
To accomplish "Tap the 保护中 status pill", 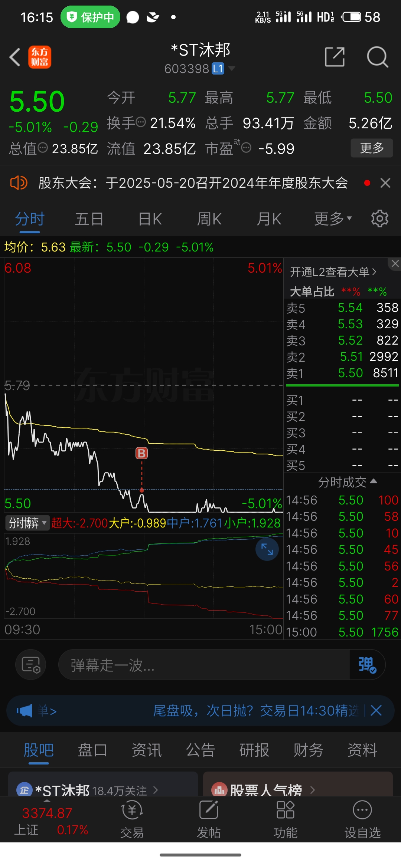I will (90, 17).
